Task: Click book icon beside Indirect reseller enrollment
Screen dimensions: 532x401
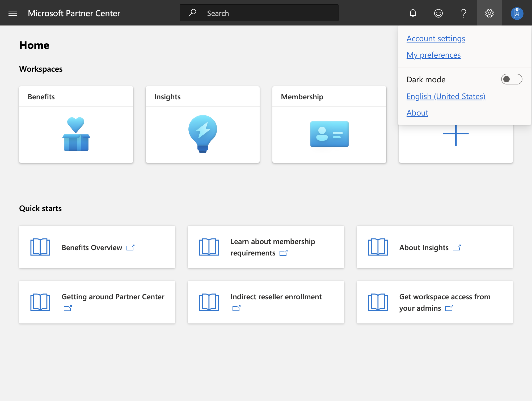Action: [209, 302]
